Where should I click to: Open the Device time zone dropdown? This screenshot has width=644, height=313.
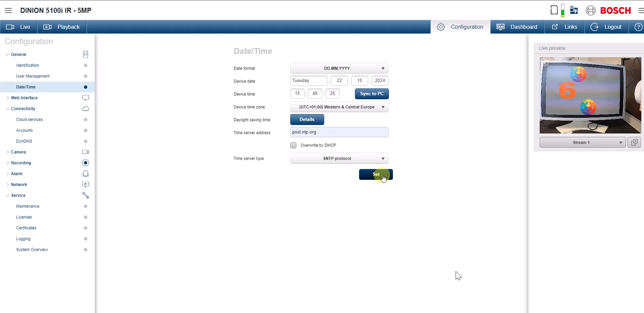pyautogui.click(x=339, y=107)
